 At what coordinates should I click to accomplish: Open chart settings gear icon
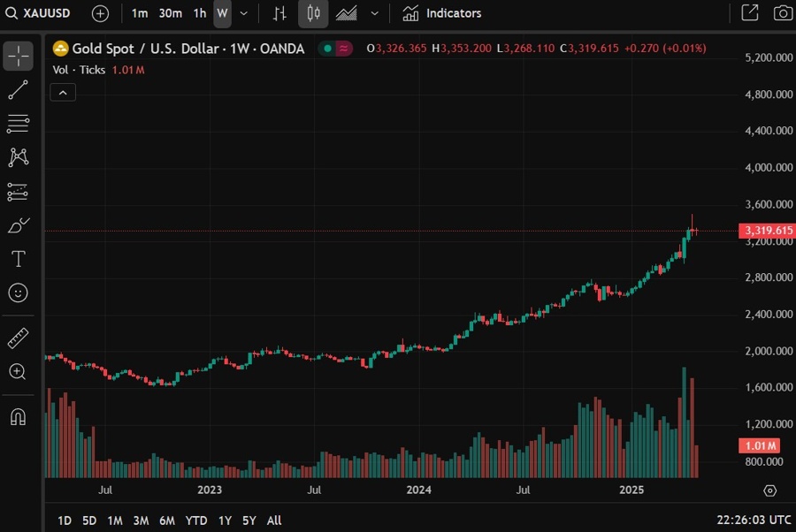tap(770, 490)
